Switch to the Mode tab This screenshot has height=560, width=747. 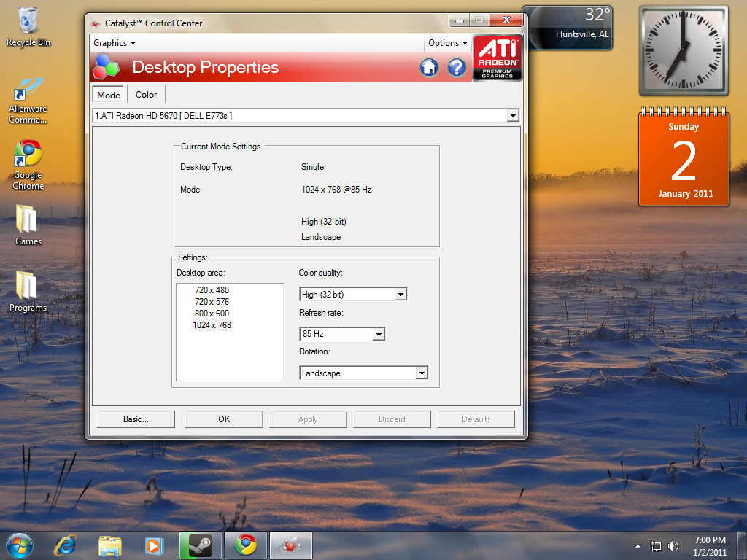click(109, 95)
